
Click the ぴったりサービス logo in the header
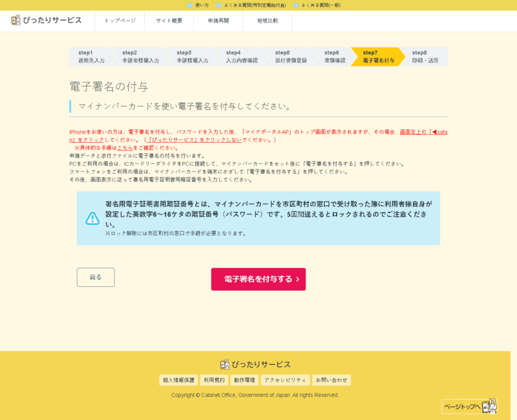coord(46,21)
